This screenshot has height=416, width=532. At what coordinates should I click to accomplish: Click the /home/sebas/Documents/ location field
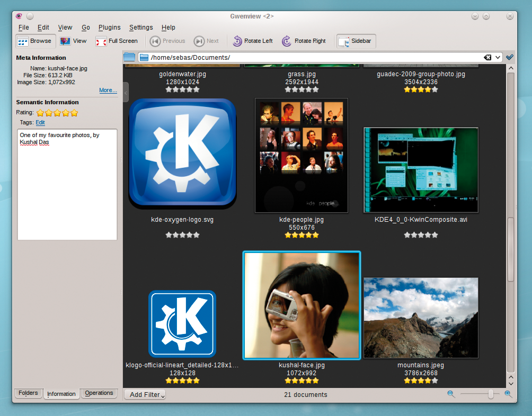coord(311,58)
